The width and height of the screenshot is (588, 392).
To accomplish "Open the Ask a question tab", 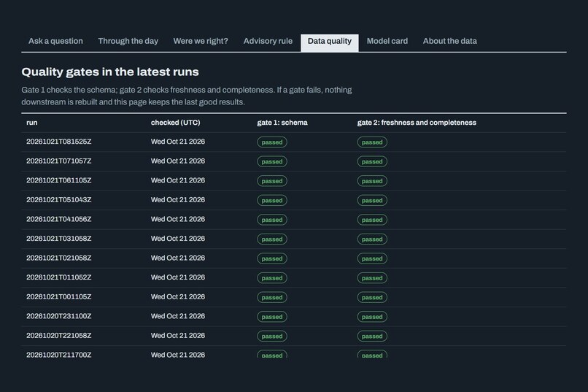I will 55,42.
